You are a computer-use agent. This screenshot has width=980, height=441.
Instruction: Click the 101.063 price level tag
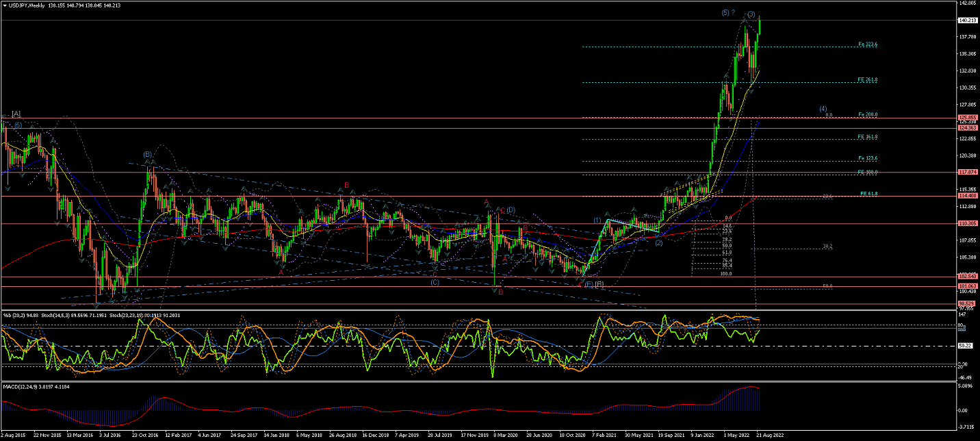[967, 286]
